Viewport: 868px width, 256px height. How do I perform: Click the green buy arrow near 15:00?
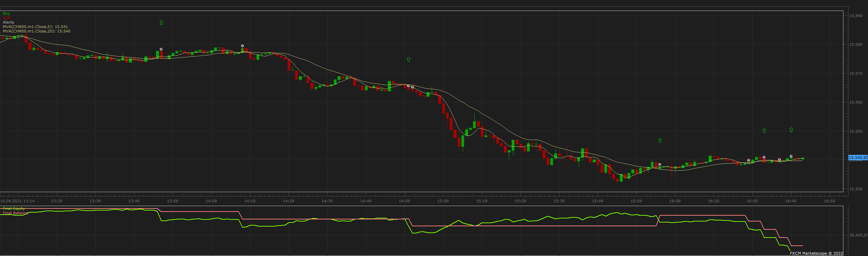(x=408, y=59)
